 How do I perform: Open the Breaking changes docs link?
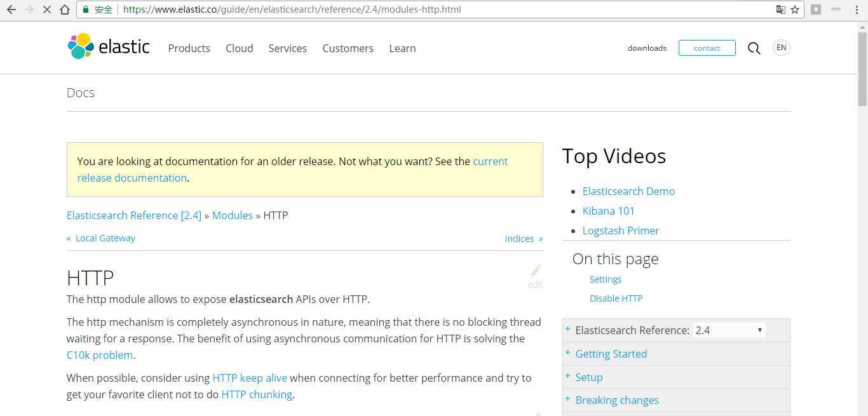tap(617, 400)
